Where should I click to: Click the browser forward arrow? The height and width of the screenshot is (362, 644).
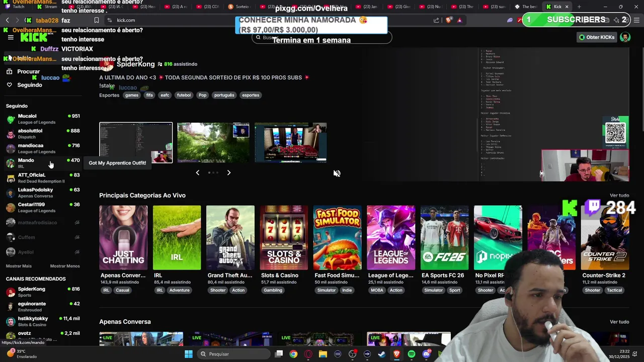(17, 20)
